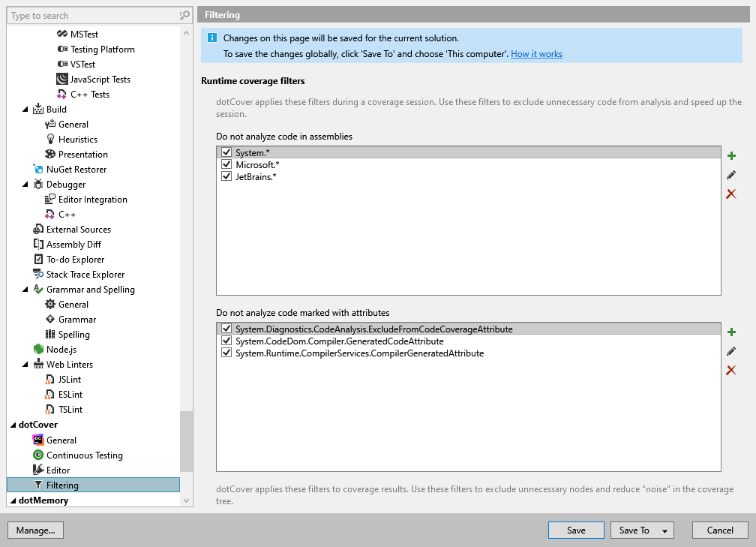Click the External Sources icon
This screenshot has width=756, height=547.
[38, 229]
